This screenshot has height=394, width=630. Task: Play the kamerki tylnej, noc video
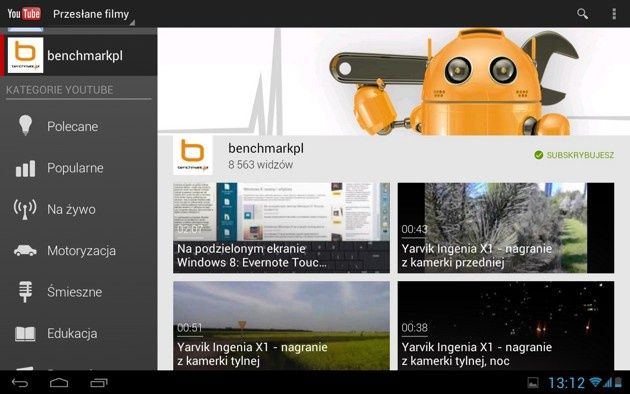506,325
